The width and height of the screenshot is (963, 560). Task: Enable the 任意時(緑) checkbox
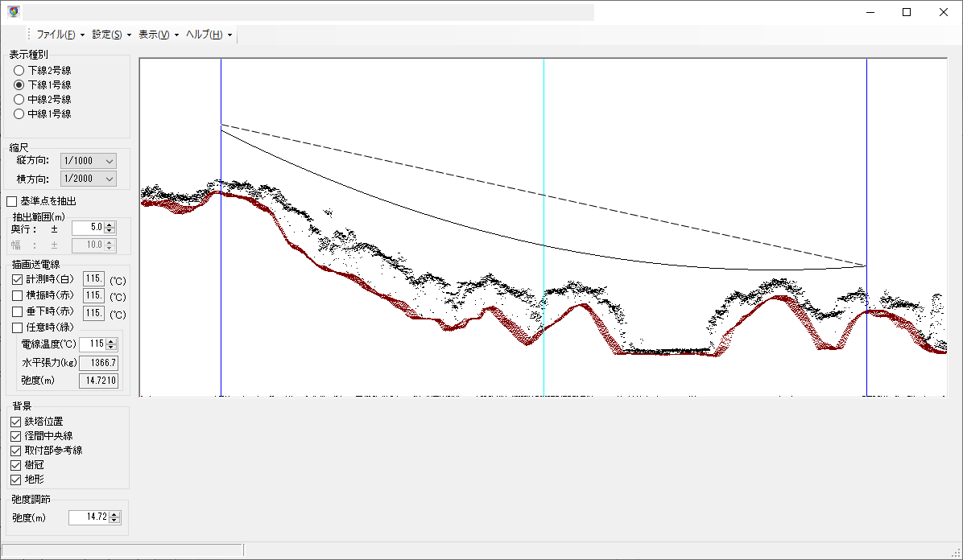(18, 327)
